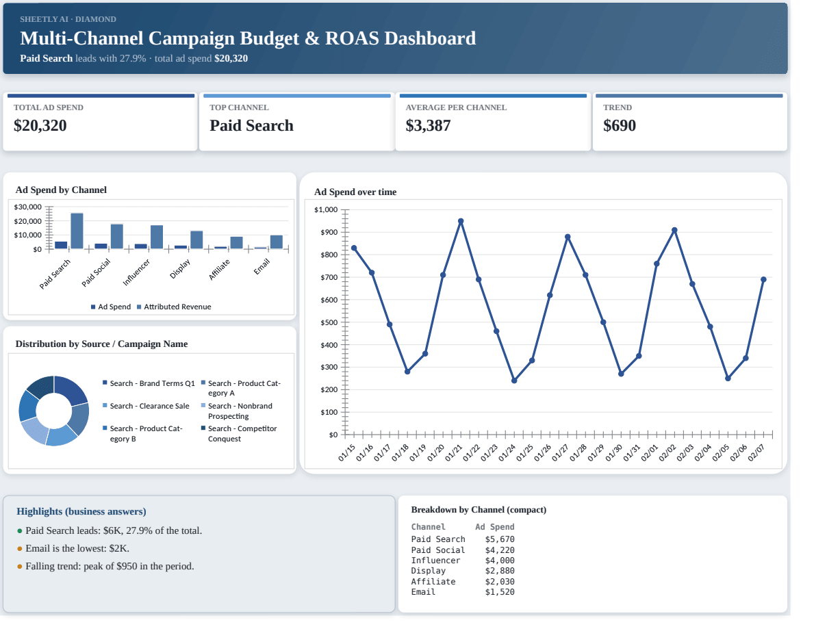Click the 01/24 low data point on line chart
This screenshot has height=631, width=840.
coord(514,381)
